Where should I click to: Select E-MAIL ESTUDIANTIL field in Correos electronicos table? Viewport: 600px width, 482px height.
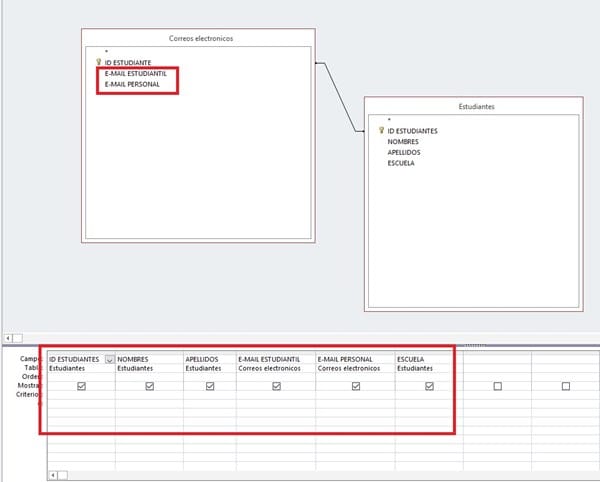pos(135,73)
